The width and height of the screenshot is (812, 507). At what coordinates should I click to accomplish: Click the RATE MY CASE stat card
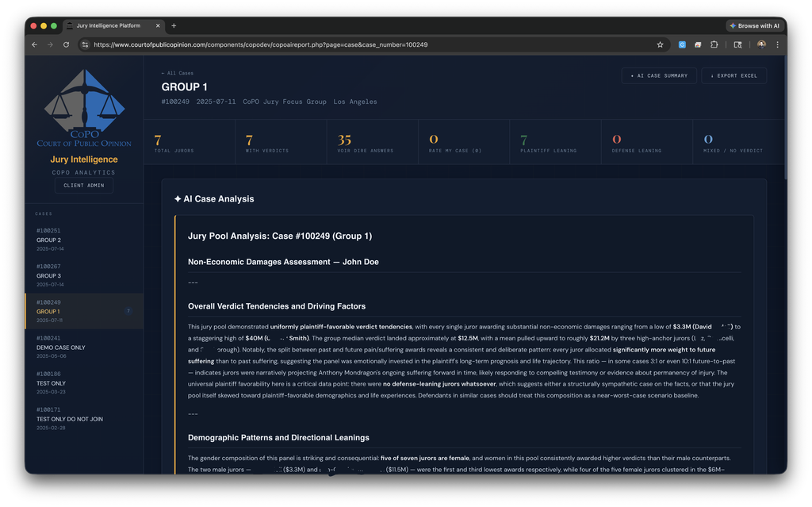click(x=464, y=142)
